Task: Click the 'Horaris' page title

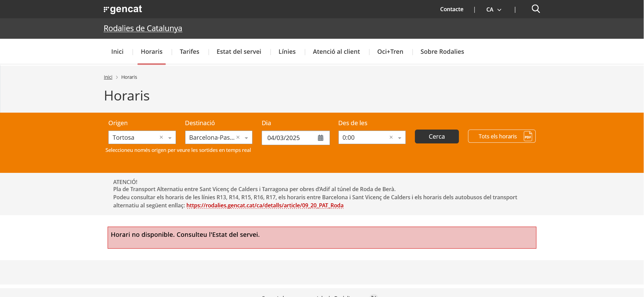Action: (x=127, y=96)
